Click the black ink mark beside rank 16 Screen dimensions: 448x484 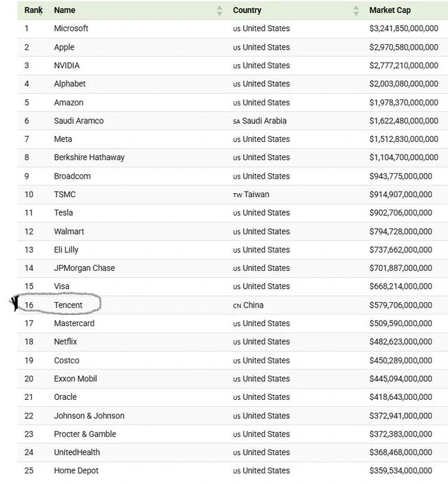pos(15,303)
